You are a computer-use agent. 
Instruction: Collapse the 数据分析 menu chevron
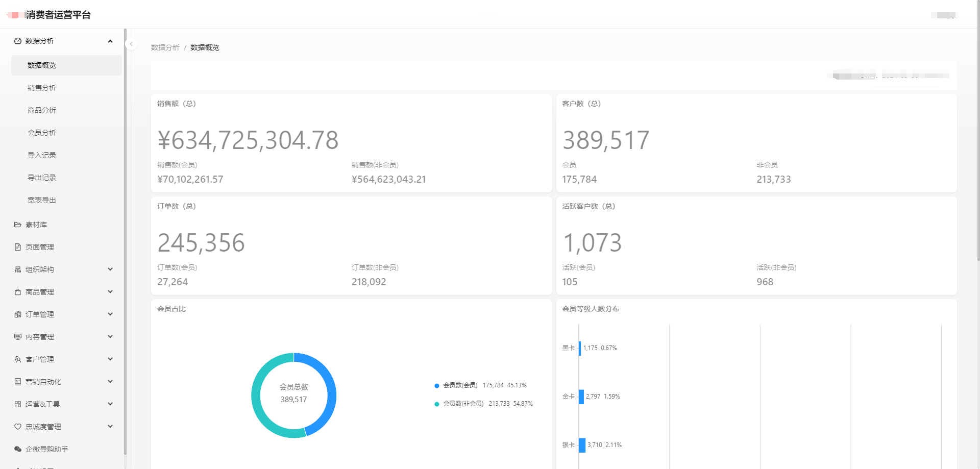coord(110,41)
